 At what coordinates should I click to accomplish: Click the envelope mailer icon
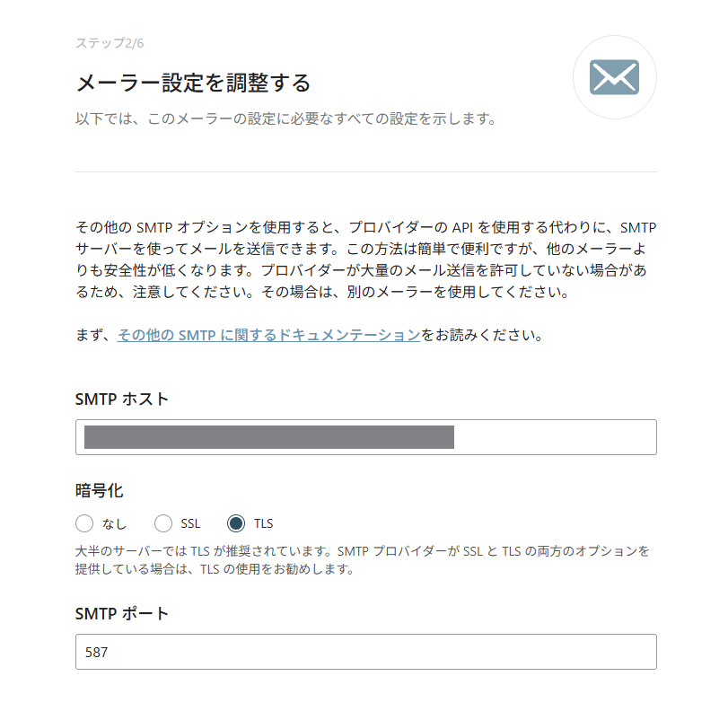click(x=614, y=77)
